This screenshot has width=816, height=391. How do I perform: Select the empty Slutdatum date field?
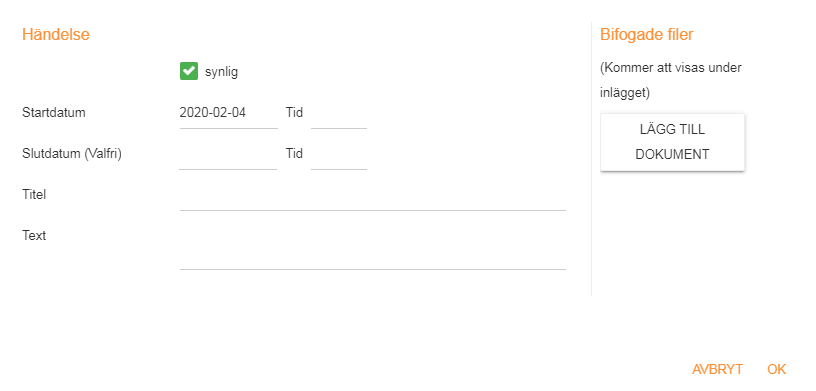[x=228, y=154]
